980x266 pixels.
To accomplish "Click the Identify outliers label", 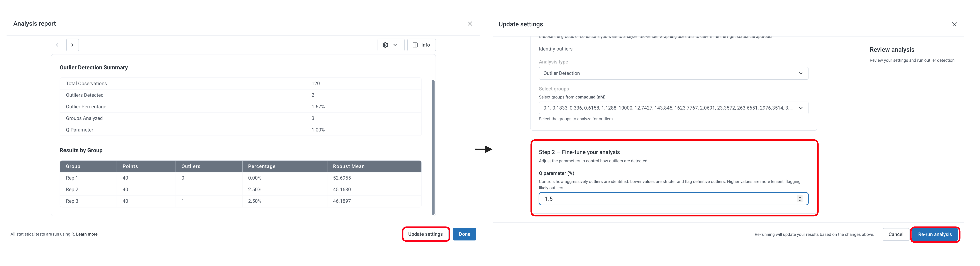I will coord(555,49).
